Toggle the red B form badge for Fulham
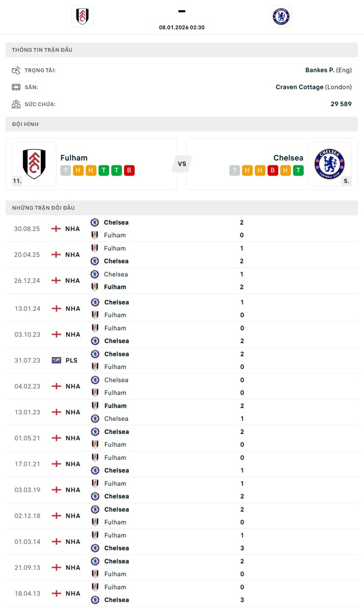 pos(129,170)
